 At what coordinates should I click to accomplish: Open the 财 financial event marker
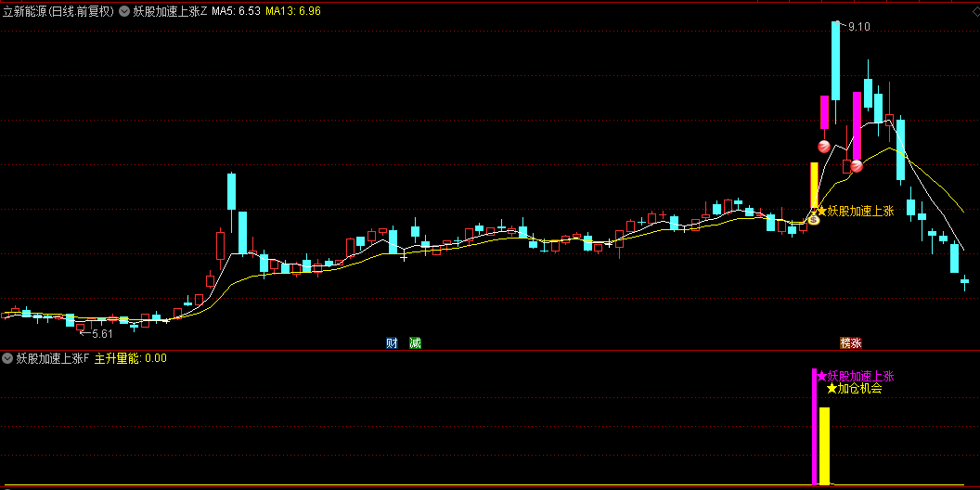(x=392, y=342)
